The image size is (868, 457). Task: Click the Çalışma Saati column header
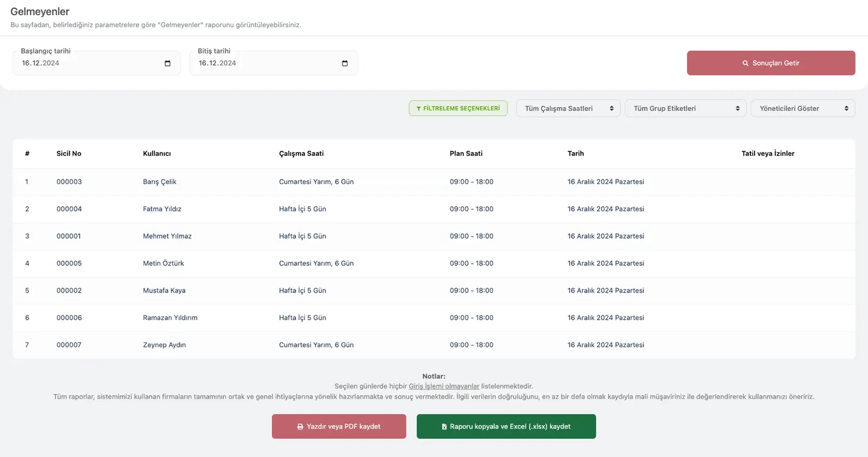coord(301,154)
